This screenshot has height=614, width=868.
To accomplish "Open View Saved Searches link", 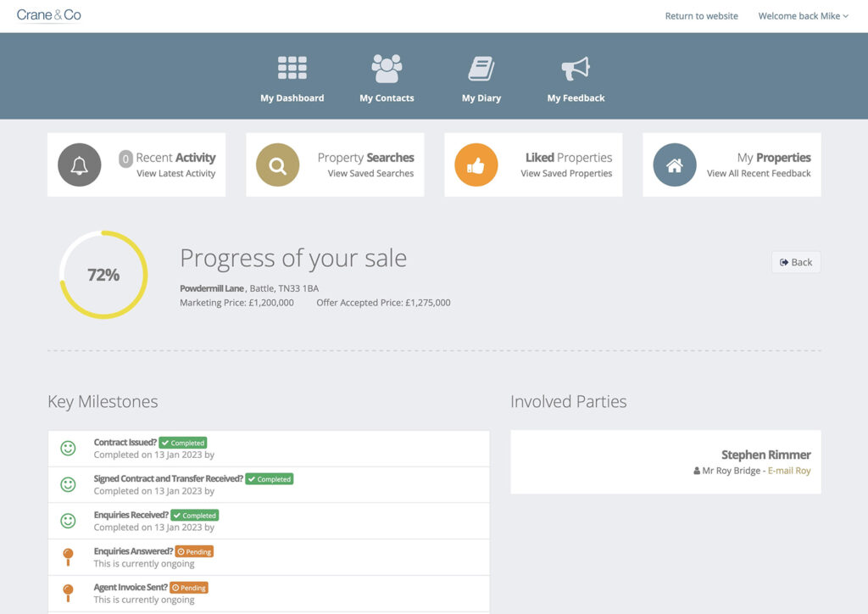I will [x=370, y=173].
